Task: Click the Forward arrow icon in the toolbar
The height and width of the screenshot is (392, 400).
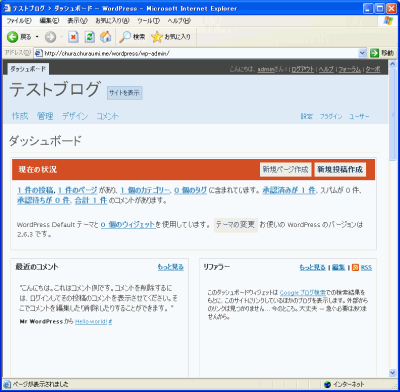Action: point(50,37)
